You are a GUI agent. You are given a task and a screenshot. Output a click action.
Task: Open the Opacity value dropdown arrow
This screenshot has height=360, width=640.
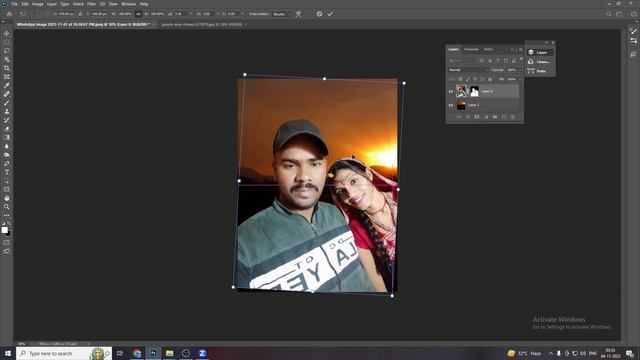(x=520, y=70)
